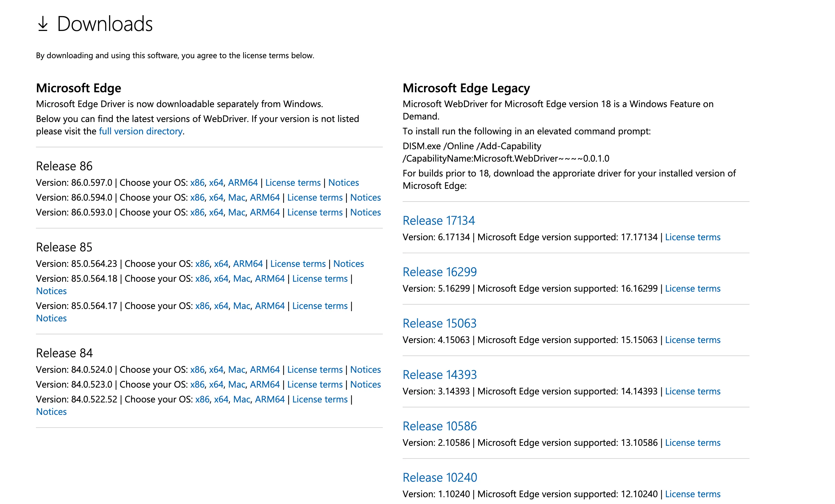Open the Release 10240 link
This screenshot has height=504, width=835.
click(440, 478)
